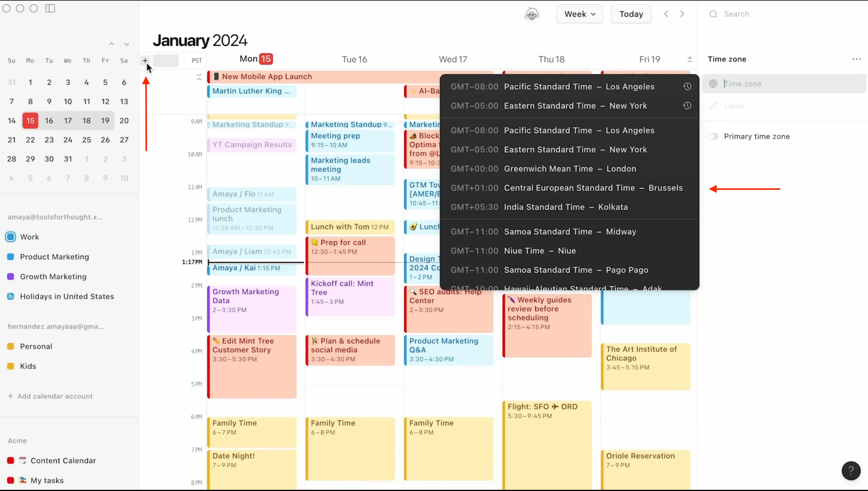Screen dimensions: 868x491
Task: Show next month in mini calendar
Action: click(126, 44)
